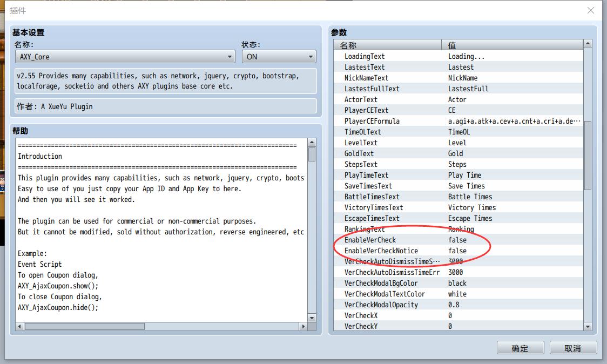The width and height of the screenshot is (607, 364).
Task: Click the parameter list scroll-down arrow
Action: (588, 326)
